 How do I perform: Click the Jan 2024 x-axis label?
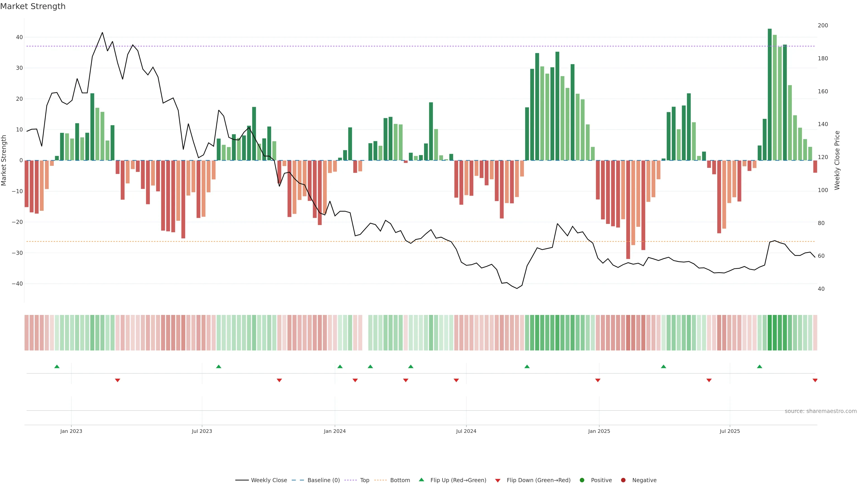335,431
